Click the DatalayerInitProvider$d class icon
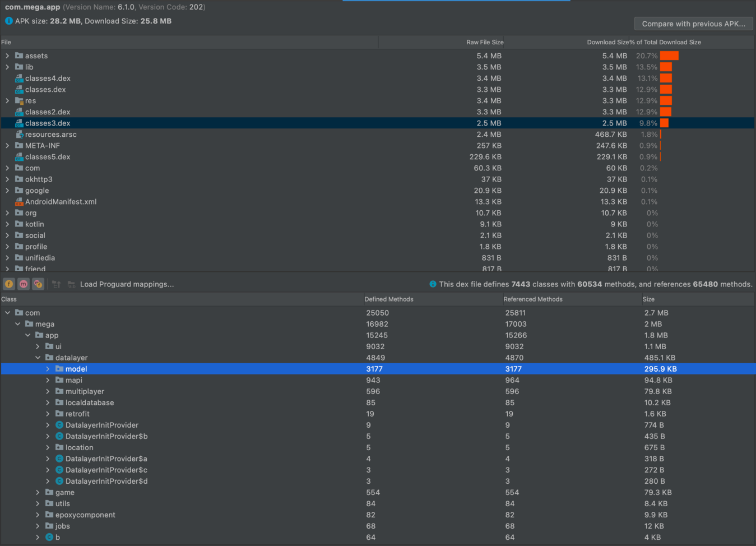 tap(59, 481)
